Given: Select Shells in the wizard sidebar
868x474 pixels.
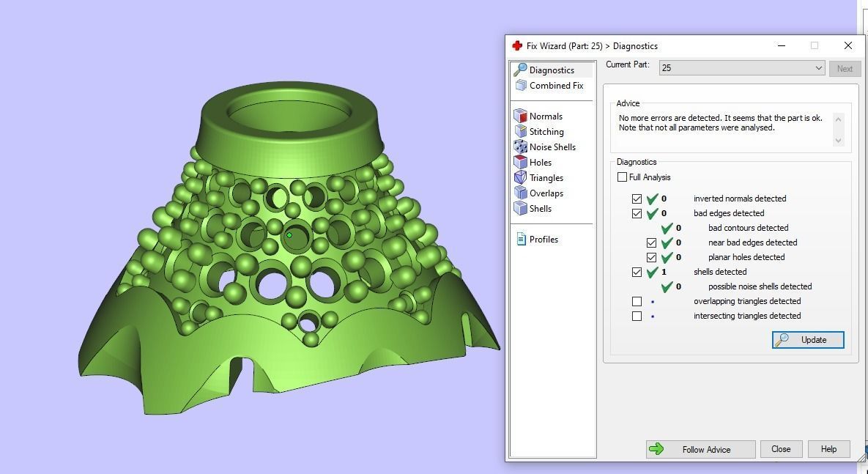Looking at the screenshot, I should point(541,209).
